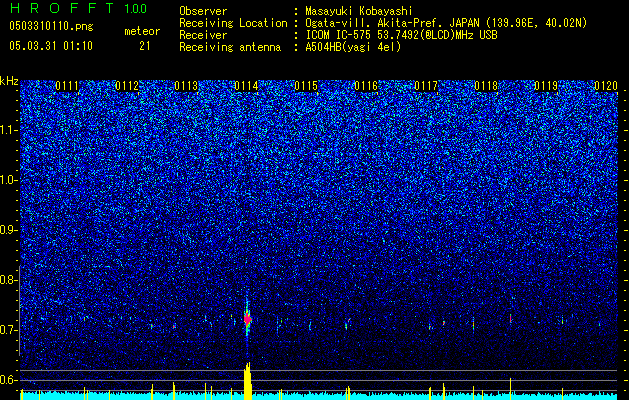Click the receiver ICOM IC-575 frequency text
Screen dimensions: 629x400
[x=401, y=35]
